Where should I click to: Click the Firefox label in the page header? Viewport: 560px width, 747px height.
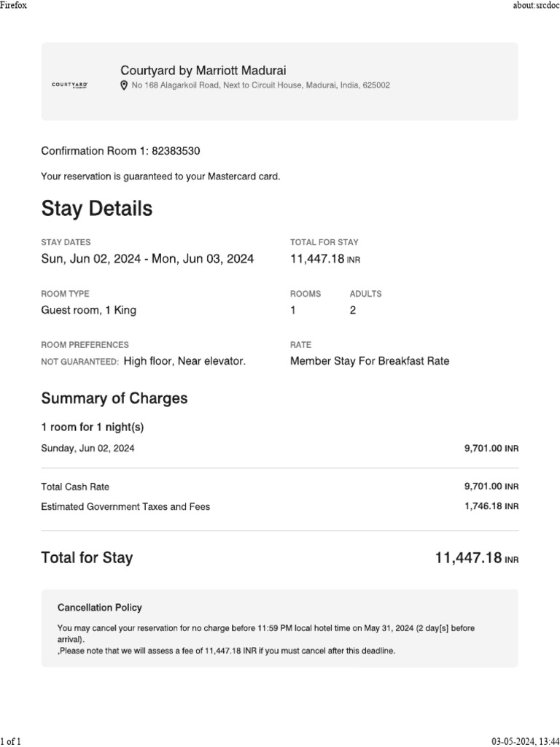[x=14, y=5]
